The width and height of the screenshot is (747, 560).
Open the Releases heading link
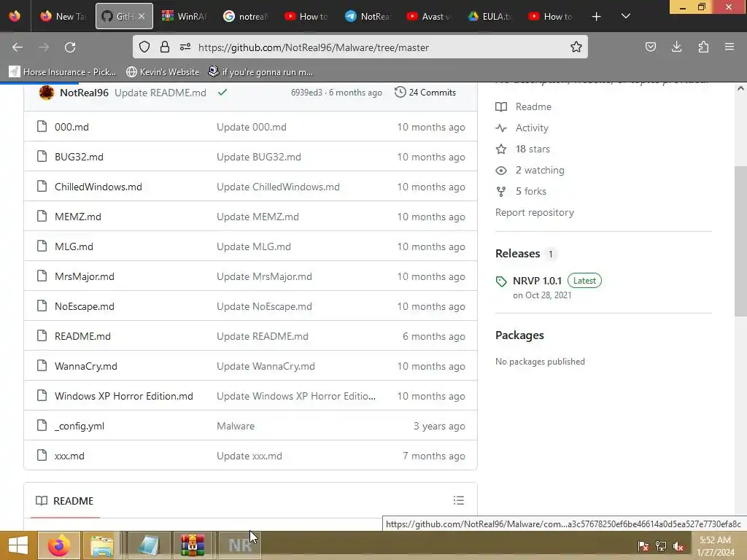517,253
